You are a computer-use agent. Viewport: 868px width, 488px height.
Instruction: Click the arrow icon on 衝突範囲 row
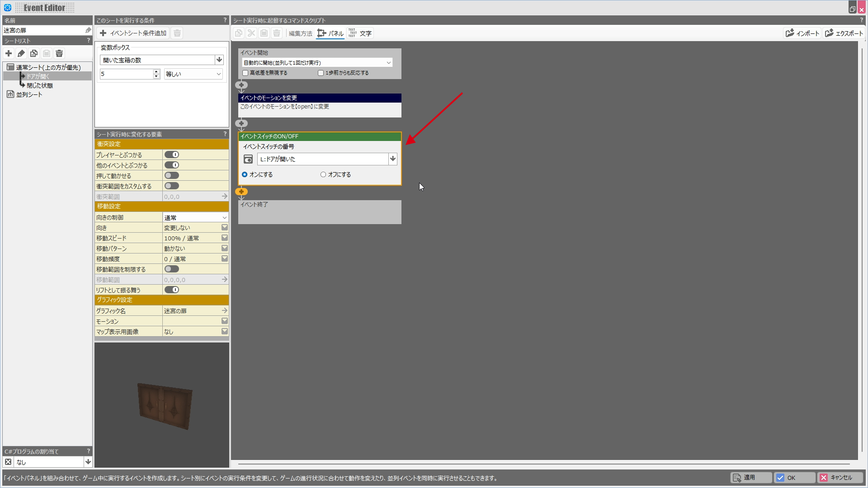click(224, 196)
